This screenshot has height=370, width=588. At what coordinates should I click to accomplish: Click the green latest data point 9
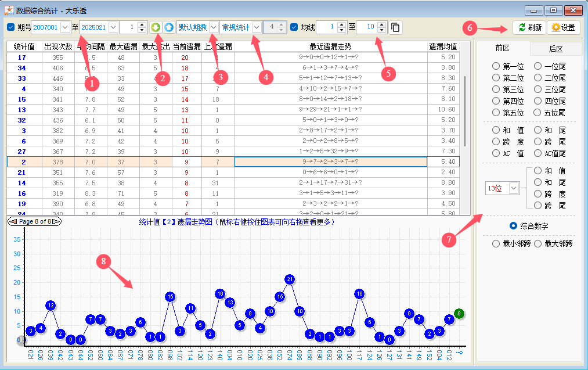[x=459, y=313]
